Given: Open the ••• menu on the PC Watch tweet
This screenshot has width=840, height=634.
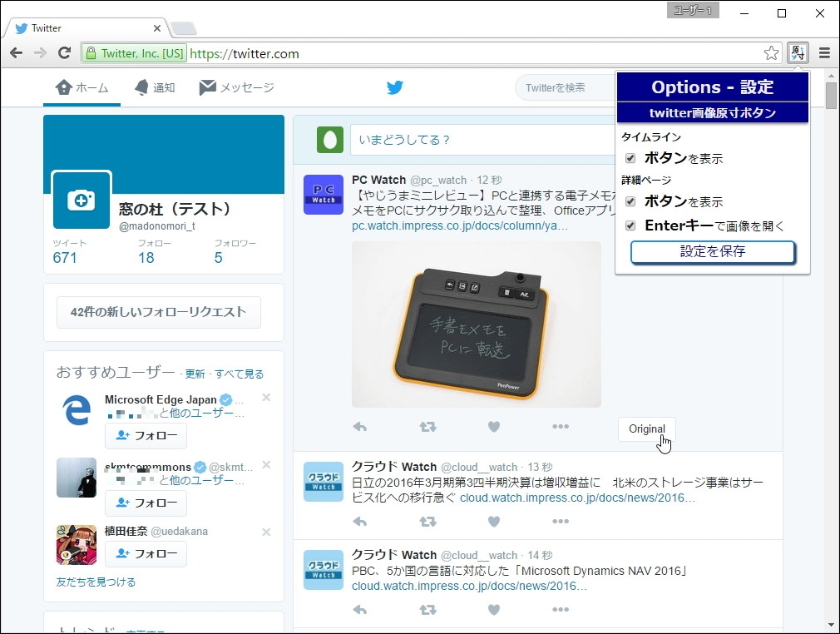Looking at the screenshot, I should pyautogui.click(x=561, y=426).
